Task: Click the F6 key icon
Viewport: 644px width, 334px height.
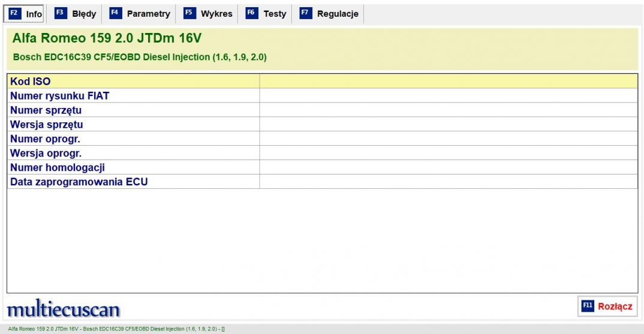Action: [252, 13]
